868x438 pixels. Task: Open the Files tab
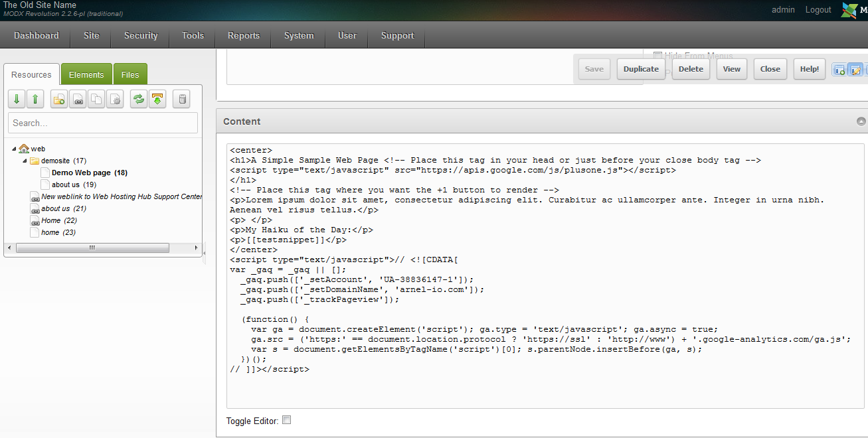tap(130, 75)
